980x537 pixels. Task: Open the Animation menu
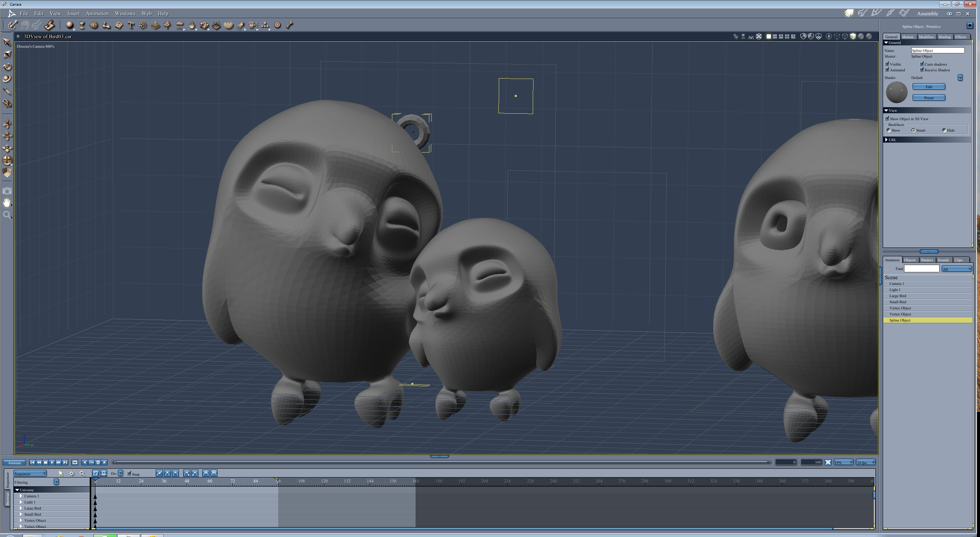coord(97,13)
